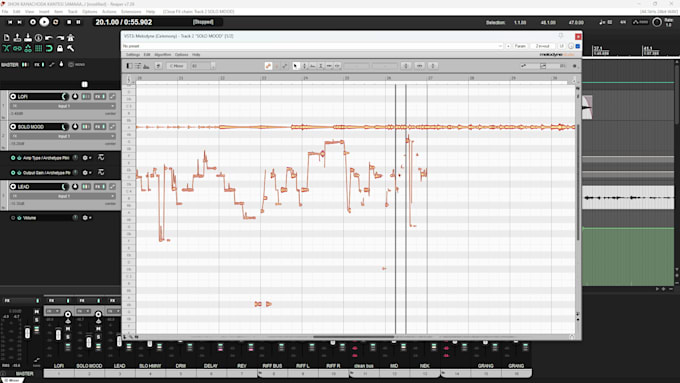Open Melodyne Settings menu
The image size is (680, 383).
pyautogui.click(x=133, y=55)
